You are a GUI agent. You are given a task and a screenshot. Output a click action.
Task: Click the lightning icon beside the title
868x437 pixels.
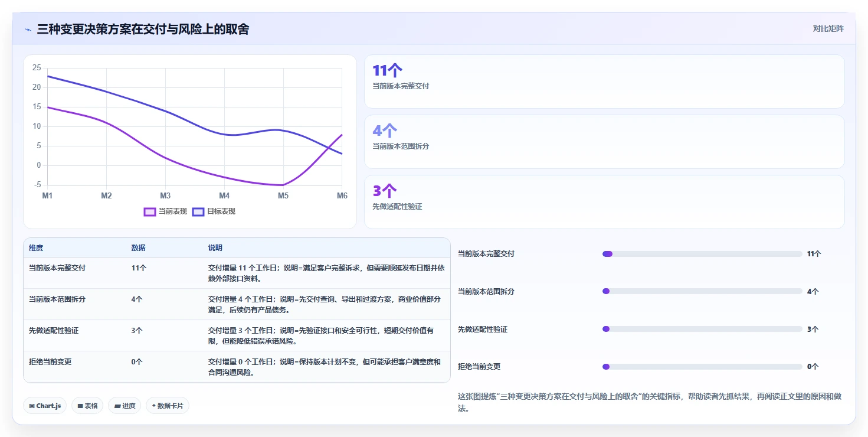pos(28,30)
